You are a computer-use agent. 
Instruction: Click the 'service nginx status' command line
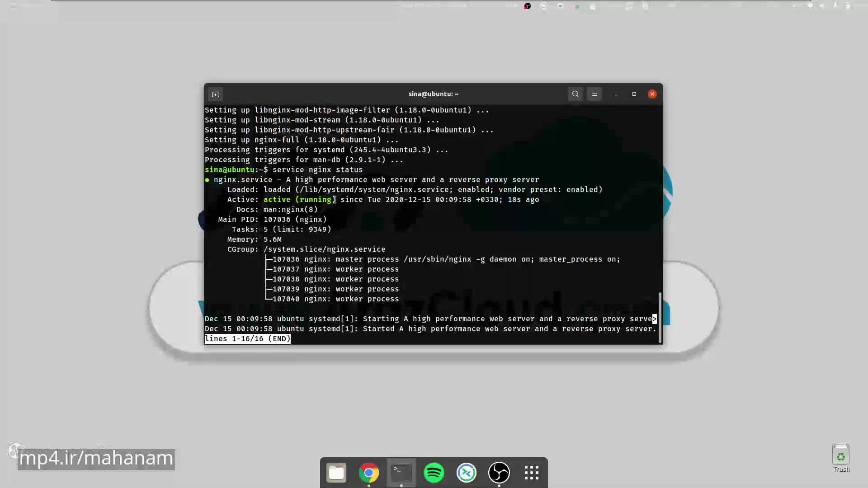coord(317,170)
